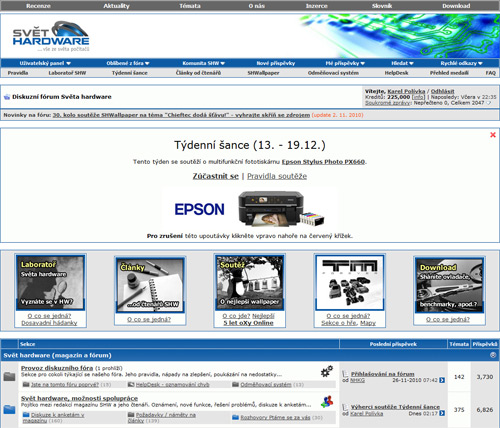Open Soukromé zprávy link
This screenshot has height=428, width=500.
click(x=388, y=103)
